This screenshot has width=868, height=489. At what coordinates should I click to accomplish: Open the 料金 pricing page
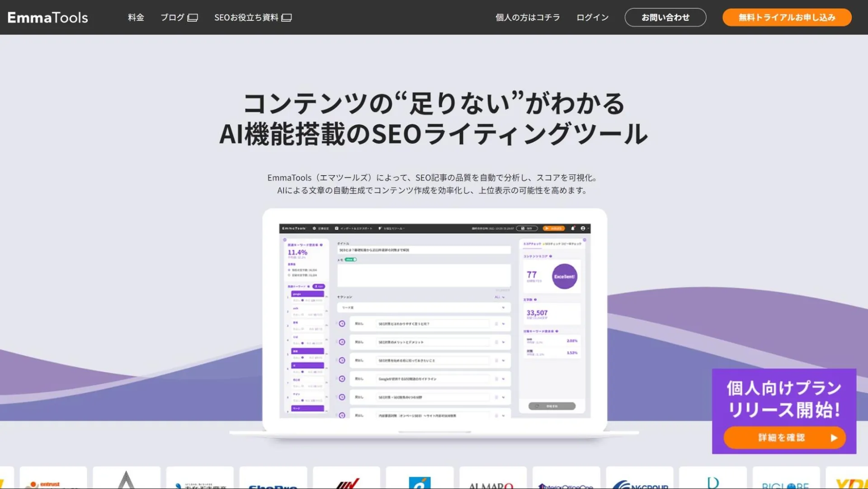tap(136, 17)
